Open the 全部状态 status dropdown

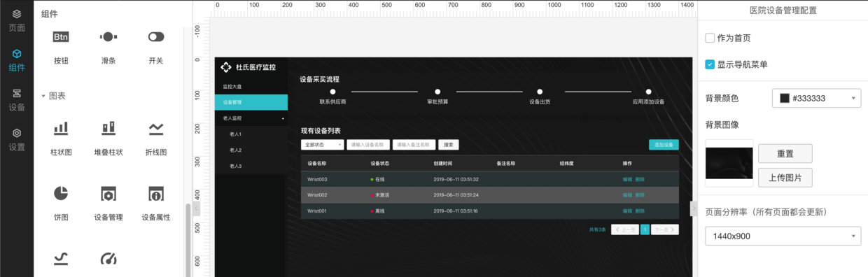pos(323,145)
